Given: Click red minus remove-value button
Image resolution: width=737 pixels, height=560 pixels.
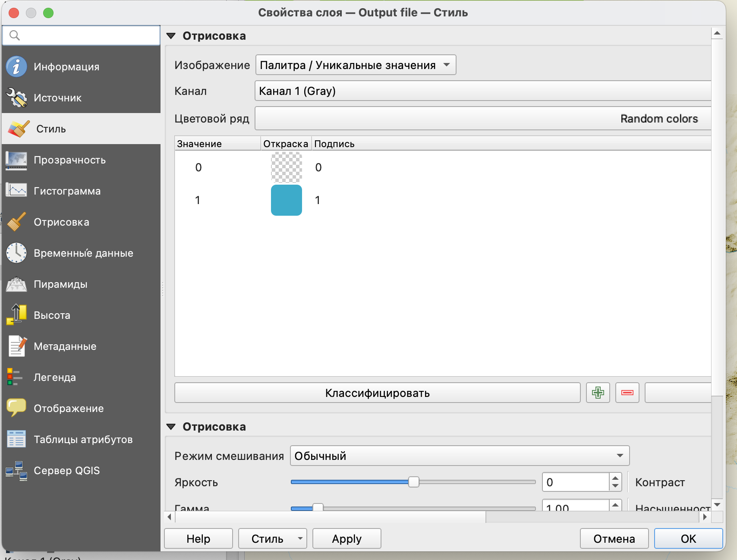Looking at the screenshot, I should tap(627, 393).
